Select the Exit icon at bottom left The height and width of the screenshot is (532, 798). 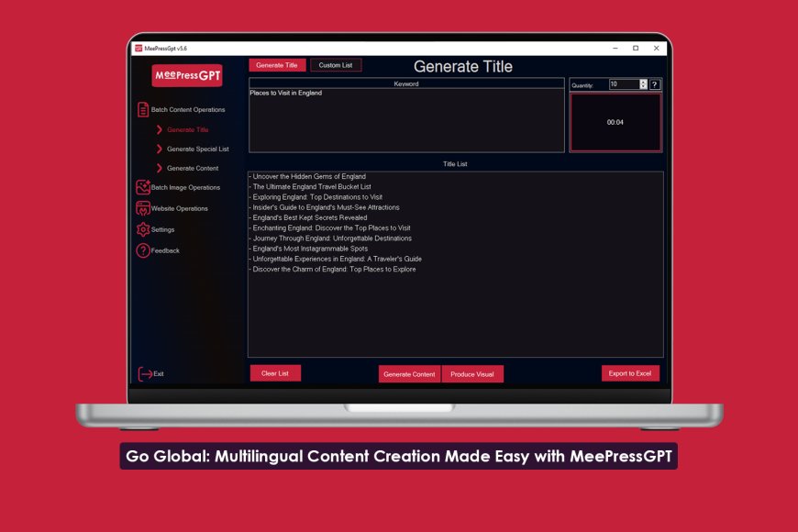146,373
